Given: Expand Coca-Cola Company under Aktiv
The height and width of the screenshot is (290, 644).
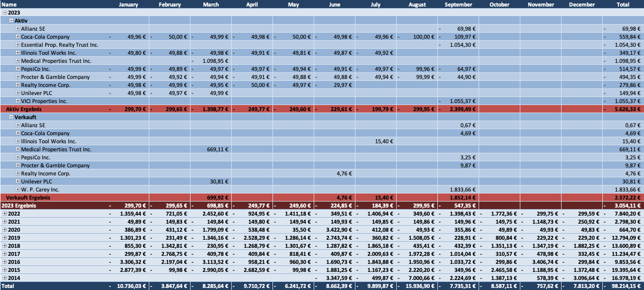Looking at the screenshot, I should coord(18,37).
